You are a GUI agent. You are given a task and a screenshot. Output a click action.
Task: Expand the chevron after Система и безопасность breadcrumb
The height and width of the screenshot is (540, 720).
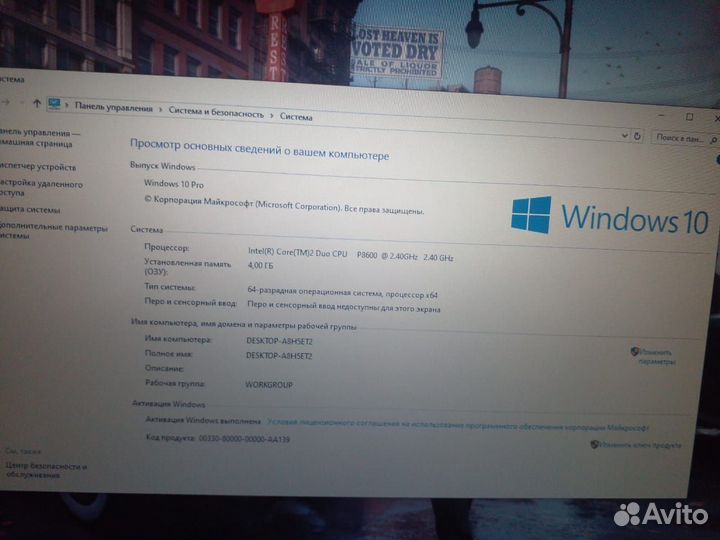coord(271,115)
